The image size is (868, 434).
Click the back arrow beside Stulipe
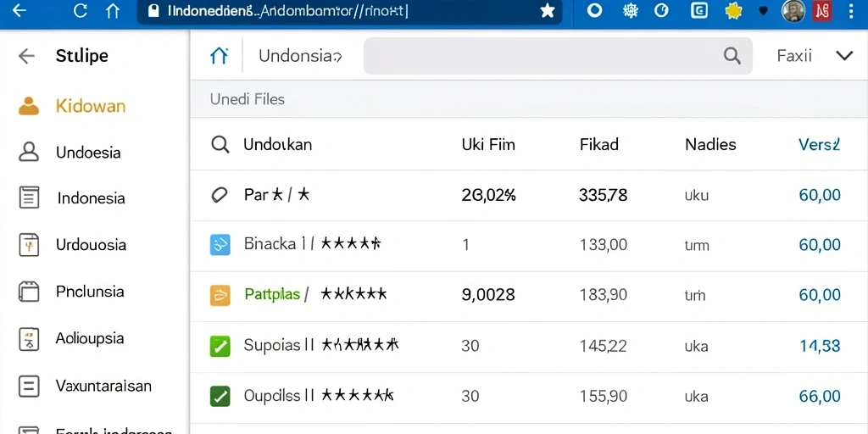click(26, 56)
